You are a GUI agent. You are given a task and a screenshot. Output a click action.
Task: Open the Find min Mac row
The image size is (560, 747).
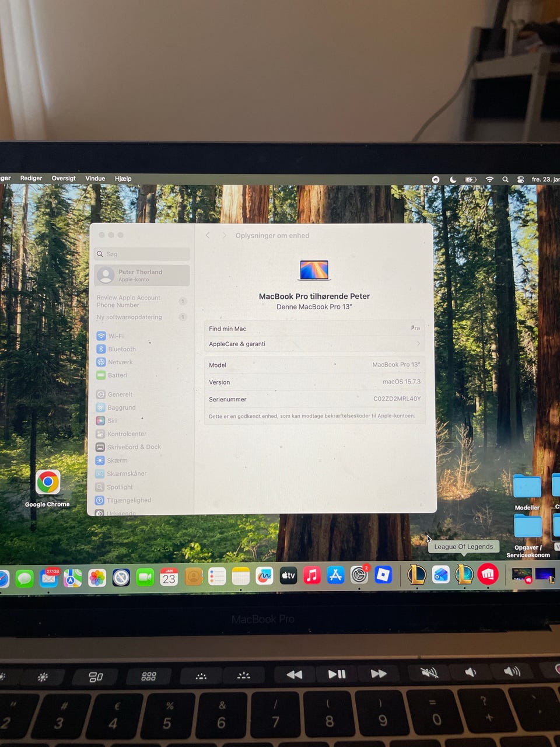(315, 329)
